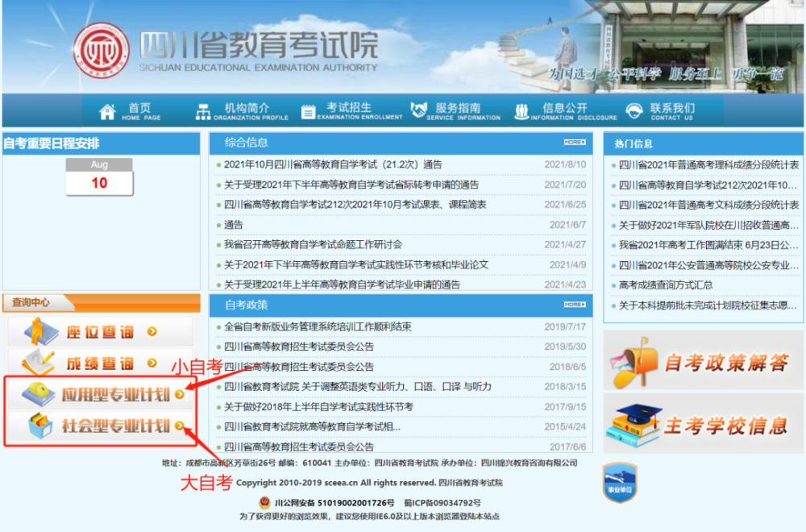
Task: Click the handshake icon beside 服务指南
Action: [x=419, y=110]
